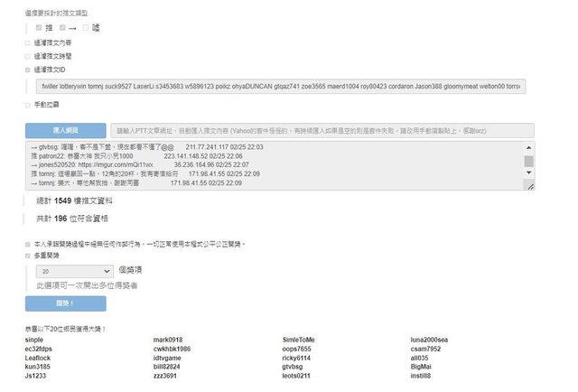Toggle the 本人承諾 fairness pledge checkbox
Screen dimensions: 578x392
click(x=28, y=244)
